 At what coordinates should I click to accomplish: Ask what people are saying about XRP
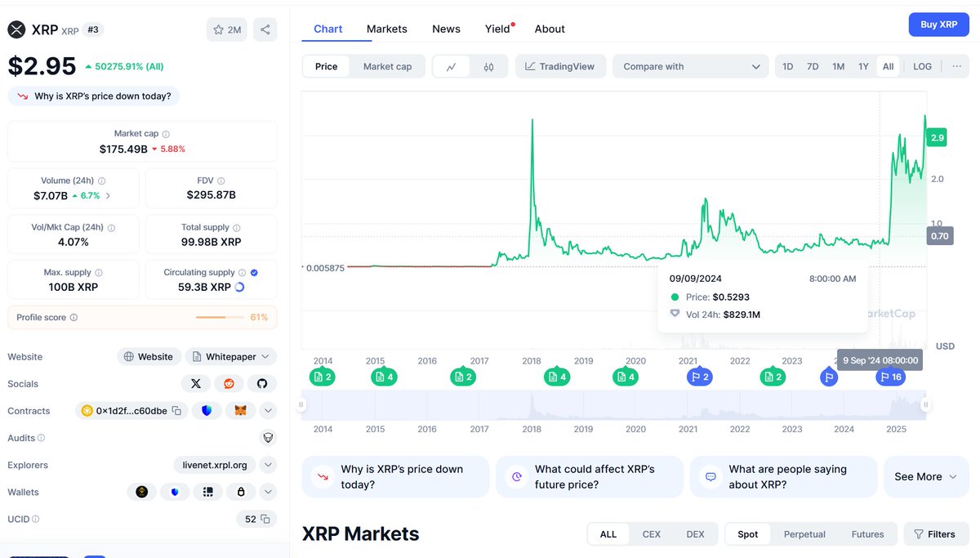point(783,477)
